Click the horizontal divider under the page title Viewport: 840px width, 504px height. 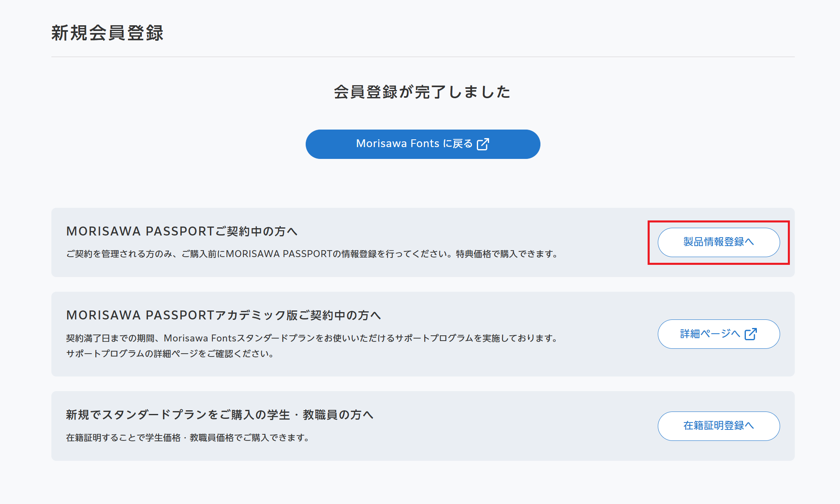[422, 58]
